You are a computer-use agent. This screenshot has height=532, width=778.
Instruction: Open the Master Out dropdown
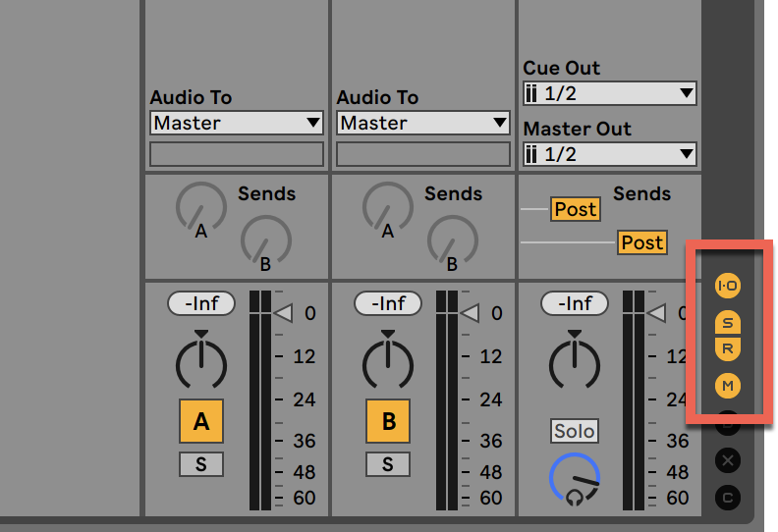pos(609,154)
